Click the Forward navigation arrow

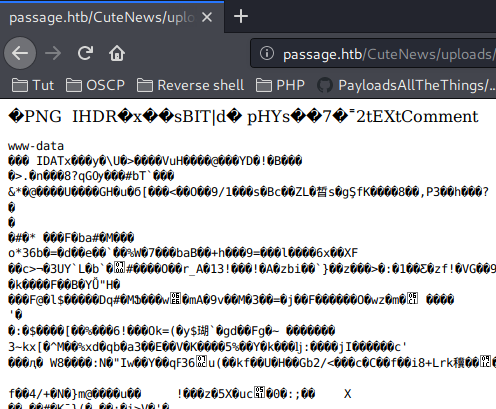(x=53, y=53)
